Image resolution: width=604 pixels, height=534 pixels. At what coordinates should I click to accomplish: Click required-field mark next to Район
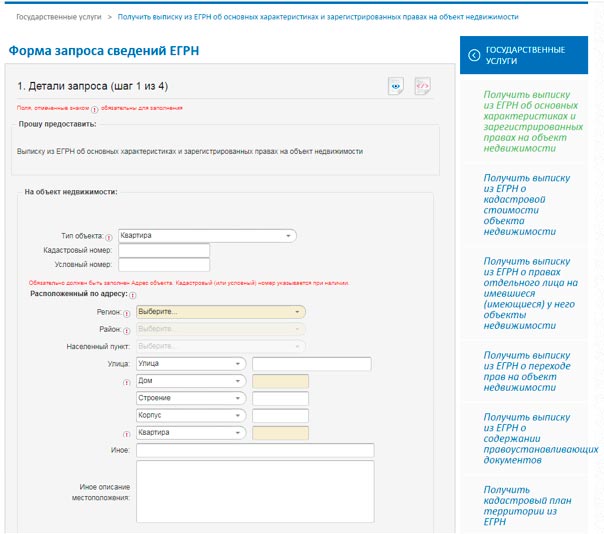click(x=126, y=331)
